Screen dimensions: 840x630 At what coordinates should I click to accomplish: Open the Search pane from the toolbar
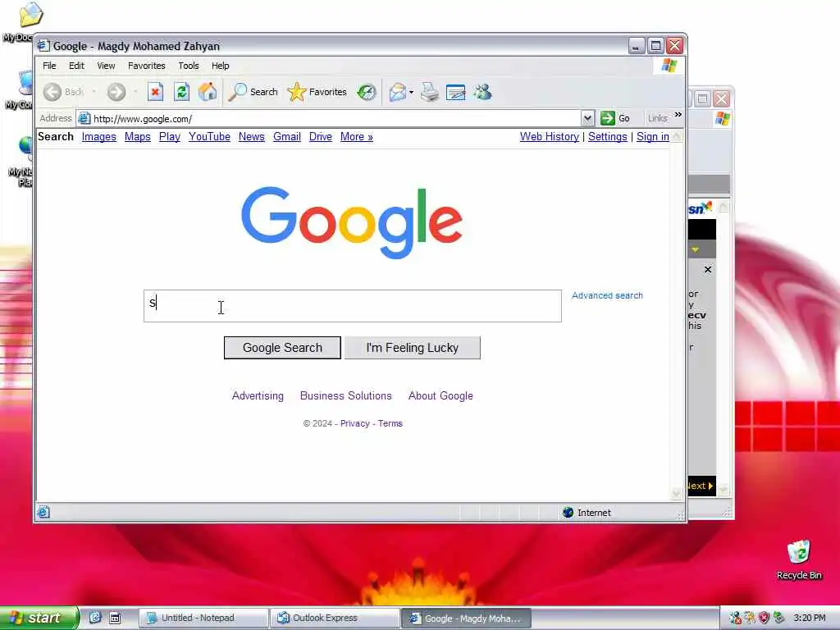pos(253,92)
